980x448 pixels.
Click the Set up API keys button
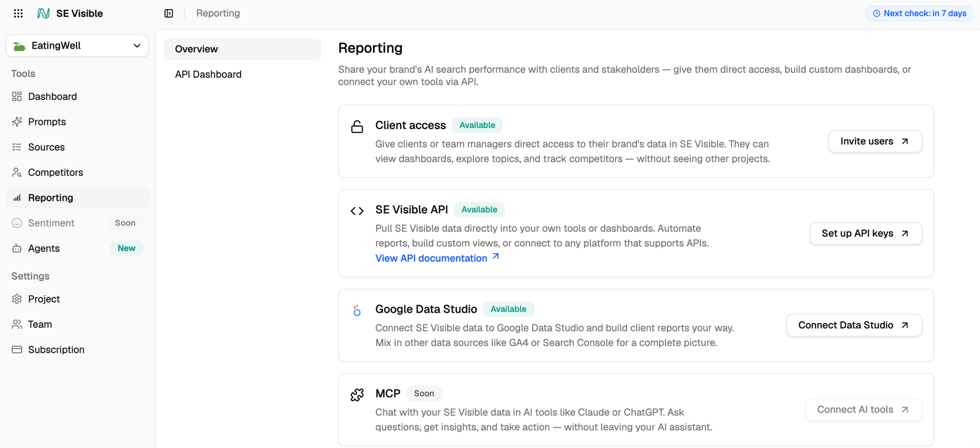pos(866,233)
